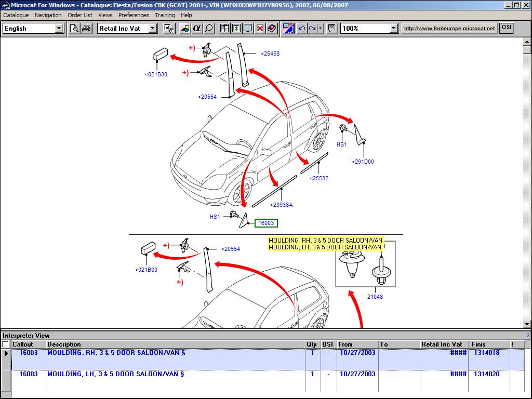Click the 16003 callout label in diagram
The height and width of the screenshot is (399, 532).
[x=266, y=223]
